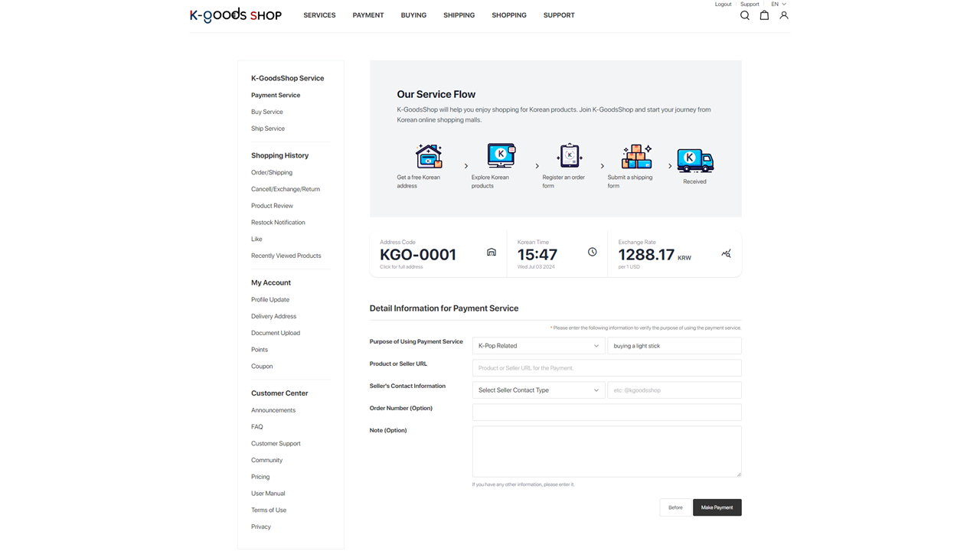Click inside the Note text area

click(606, 452)
